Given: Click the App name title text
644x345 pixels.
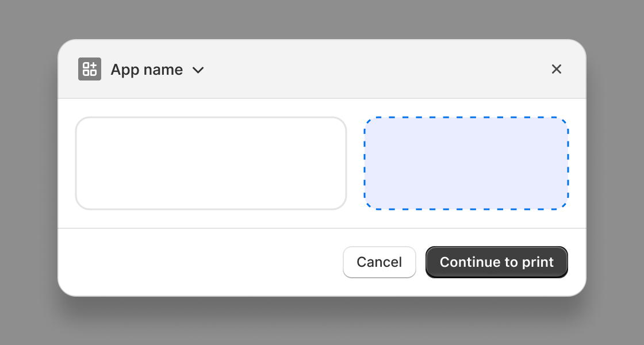Looking at the screenshot, I should coord(147,70).
